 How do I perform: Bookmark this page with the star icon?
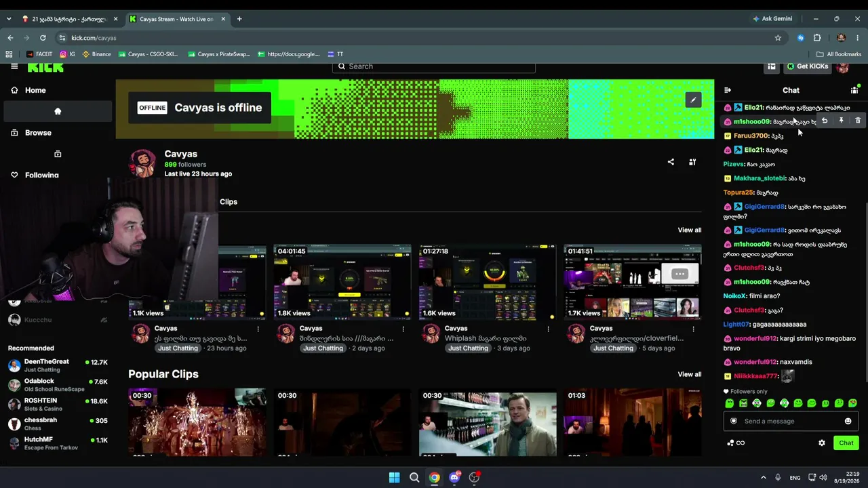coord(778,38)
